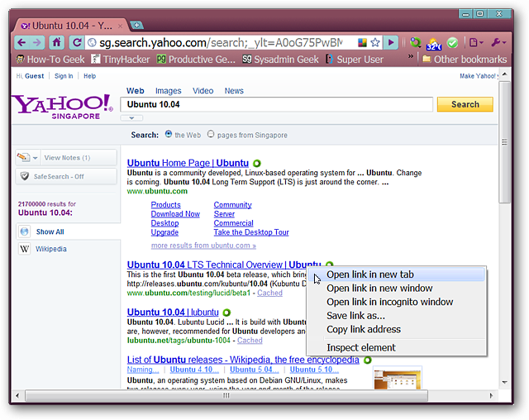Reload the page with the refresh icon
The width and height of the screenshot is (529, 420).
tap(76, 42)
